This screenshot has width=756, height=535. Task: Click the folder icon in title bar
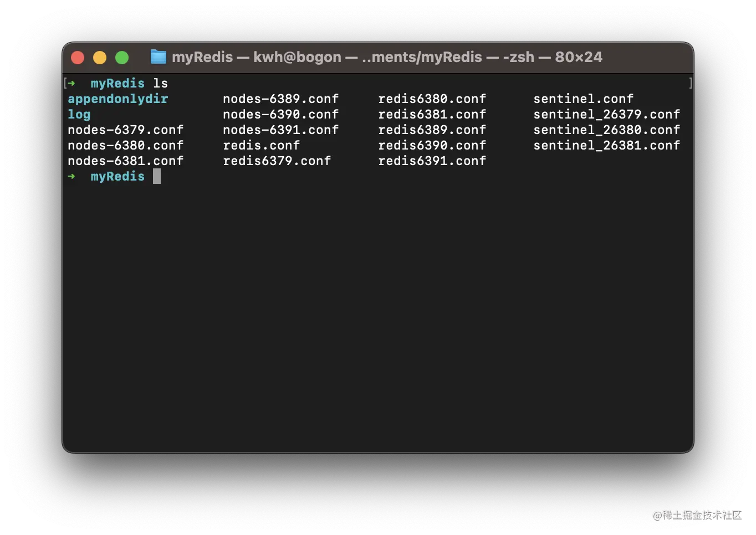159,57
